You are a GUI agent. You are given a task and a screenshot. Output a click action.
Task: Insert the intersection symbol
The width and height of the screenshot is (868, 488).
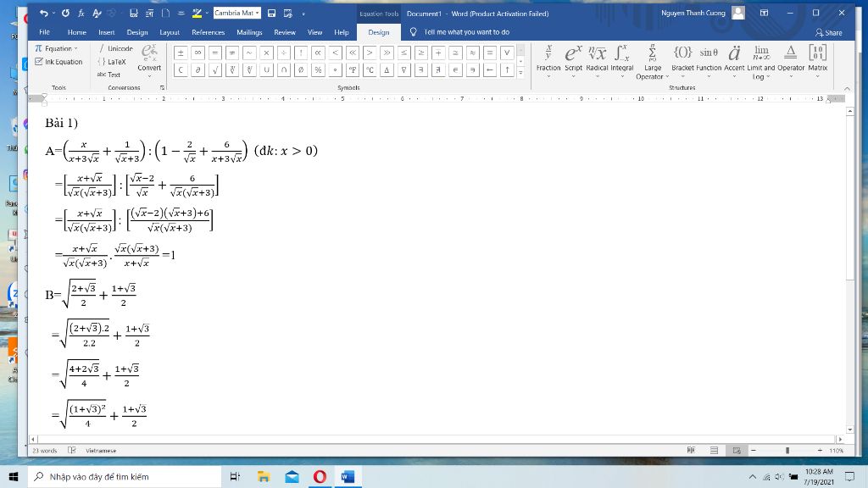(x=283, y=69)
